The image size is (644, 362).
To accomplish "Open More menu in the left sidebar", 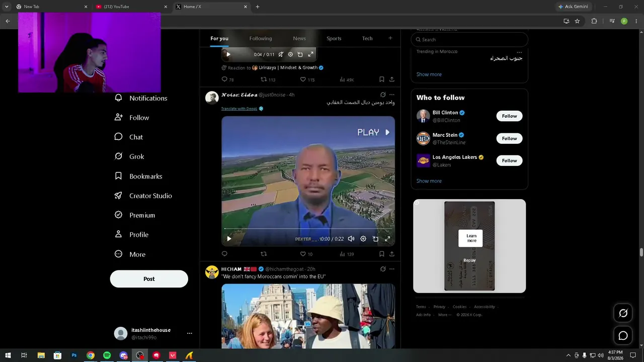I will [130, 254].
